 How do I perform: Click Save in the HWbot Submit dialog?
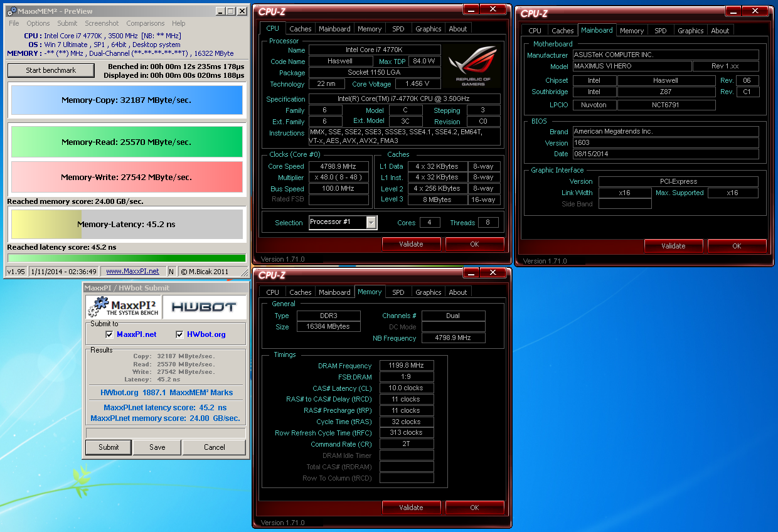(x=157, y=447)
